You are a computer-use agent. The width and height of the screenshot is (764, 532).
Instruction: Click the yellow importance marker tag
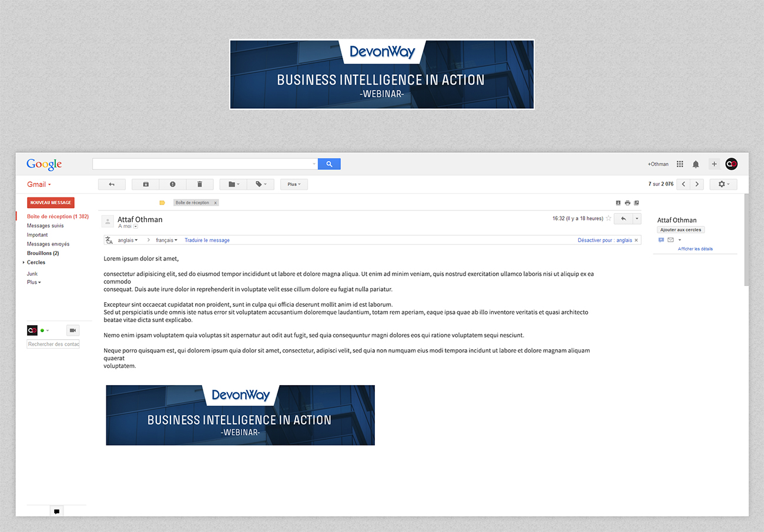point(162,203)
